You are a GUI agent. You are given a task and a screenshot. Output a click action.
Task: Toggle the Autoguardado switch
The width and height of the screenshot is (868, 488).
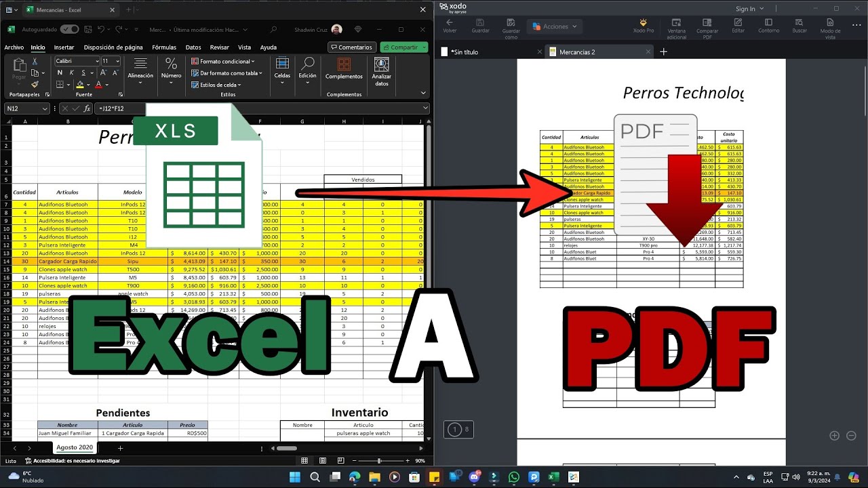(x=69, y=29)
